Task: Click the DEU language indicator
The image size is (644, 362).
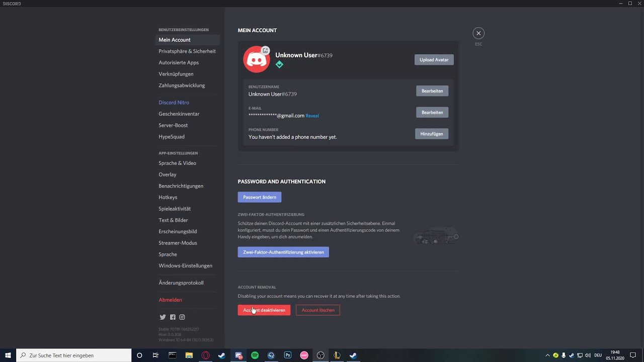Action: (x=598, y=355)
